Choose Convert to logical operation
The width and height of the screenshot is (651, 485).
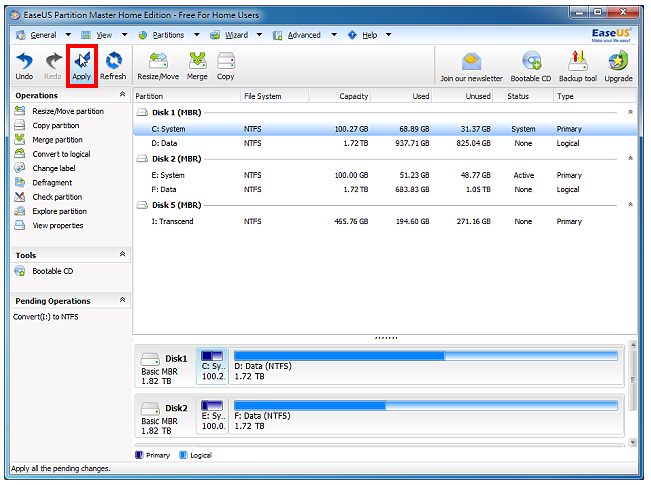point(52,154)
